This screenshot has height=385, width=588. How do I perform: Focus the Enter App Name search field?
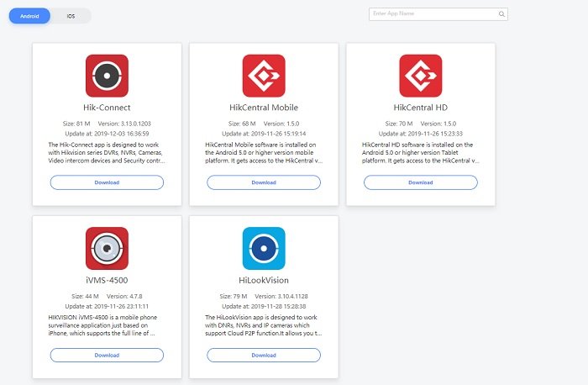click(438, 14)
